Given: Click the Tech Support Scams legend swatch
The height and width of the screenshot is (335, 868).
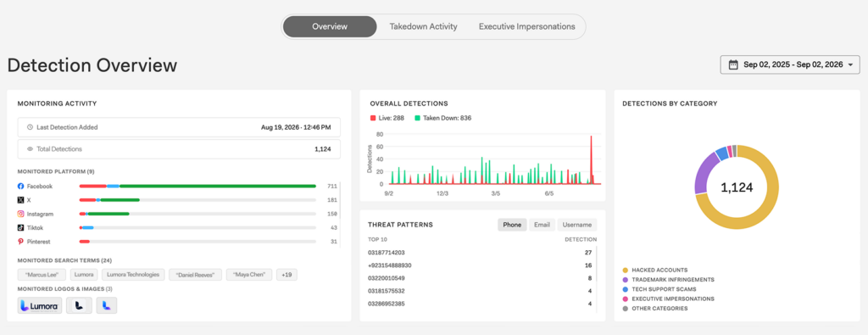Looking at the screenshot, I should point(626,289).
